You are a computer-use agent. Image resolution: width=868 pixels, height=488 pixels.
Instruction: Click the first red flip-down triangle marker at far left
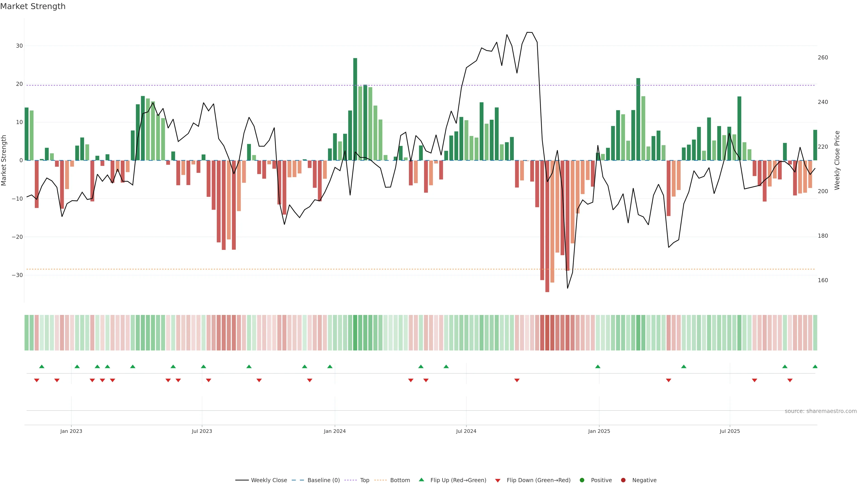(x=37, y=380)
